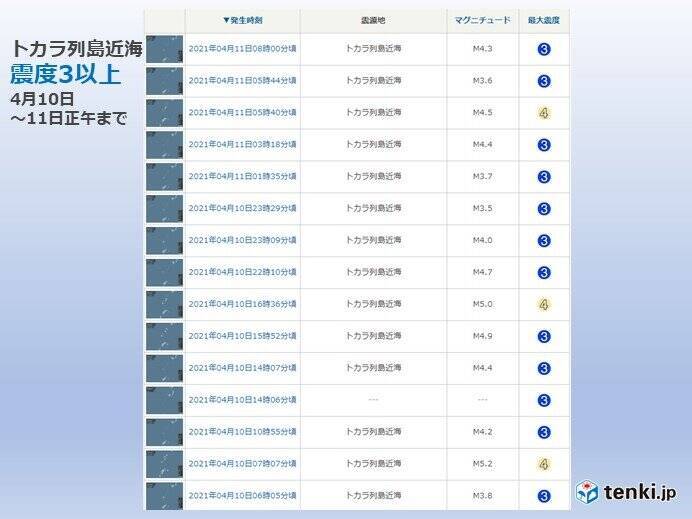This screenshot has width=692, height=519.
Task: Click the マグニチュード column header
Action: (482, 20)
